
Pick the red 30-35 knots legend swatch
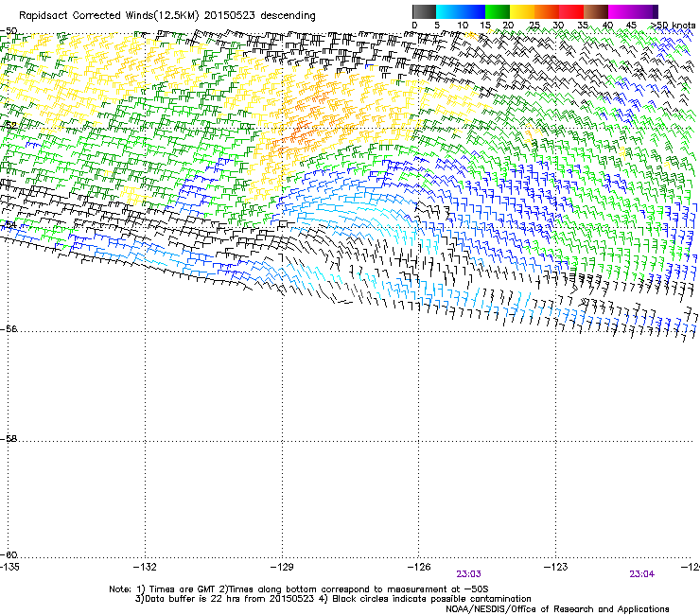tap(571, 11)
